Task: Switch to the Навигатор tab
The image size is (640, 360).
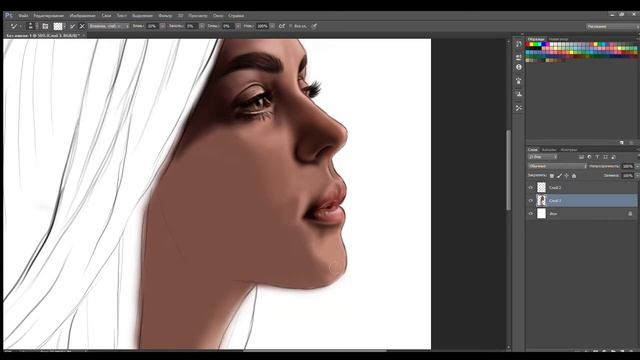Action: (x=558, y=39)
